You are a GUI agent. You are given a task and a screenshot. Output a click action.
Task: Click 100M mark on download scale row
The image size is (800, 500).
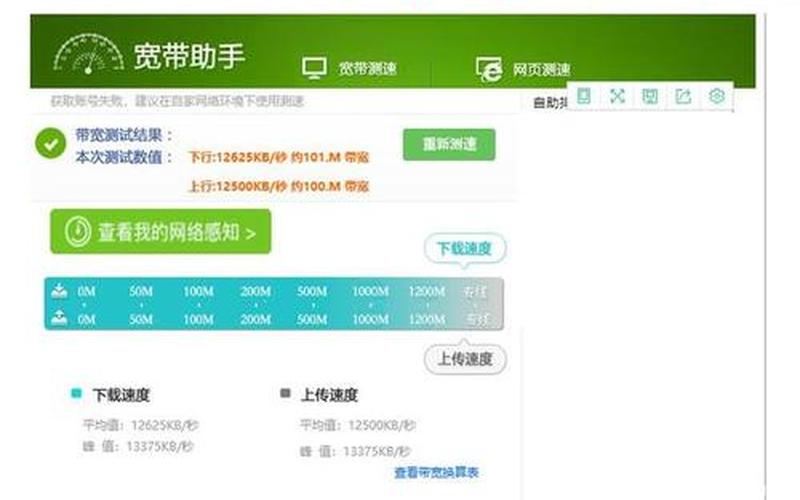(x=198, y=291)
